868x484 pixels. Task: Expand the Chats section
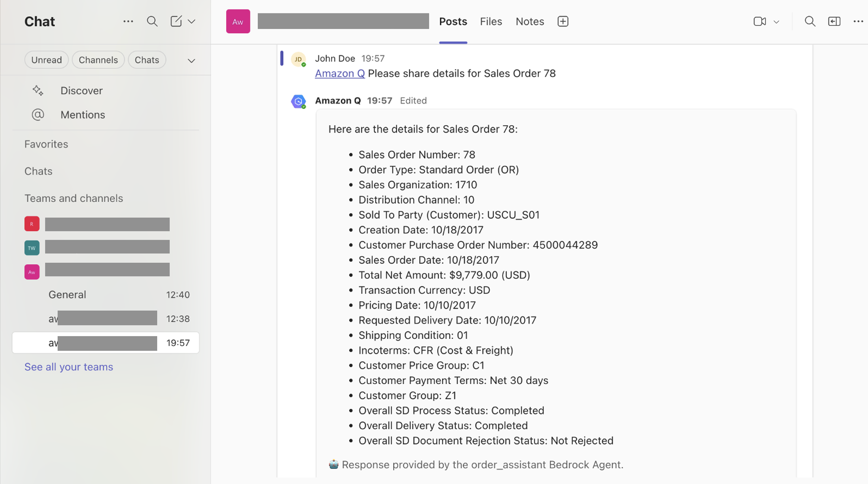pyautogui.click(x=38, y=171)
